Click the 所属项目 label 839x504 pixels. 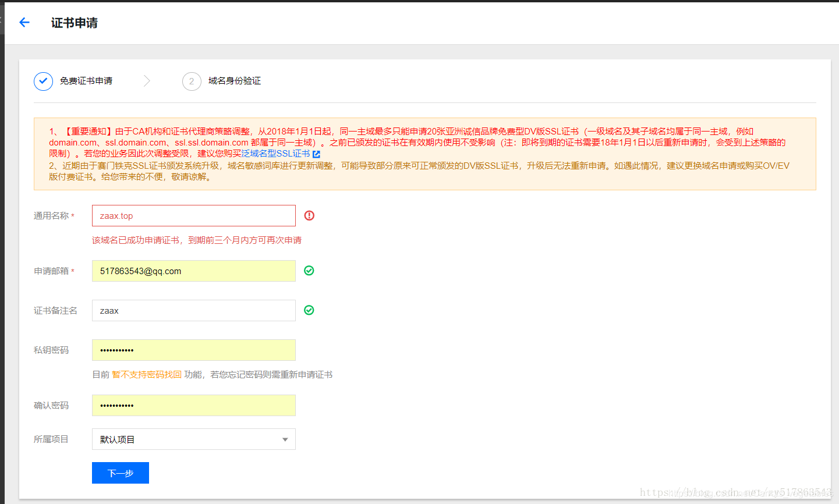(51, 439)
